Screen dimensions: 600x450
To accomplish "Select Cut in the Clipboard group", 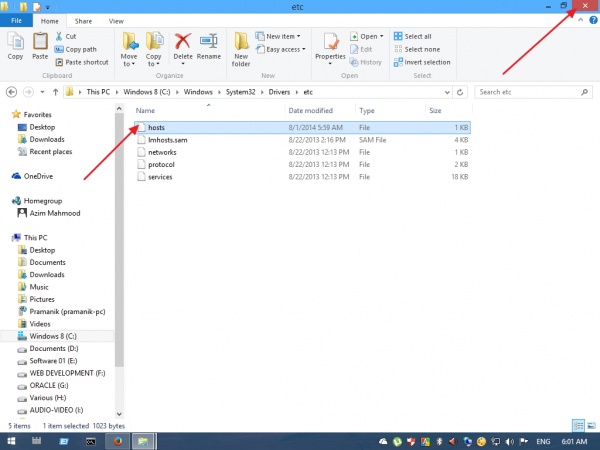I will (x=66, y=36).
